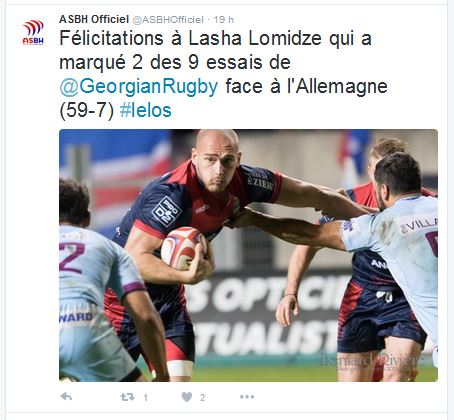Like the tweet with heart icon

[187, 397]
